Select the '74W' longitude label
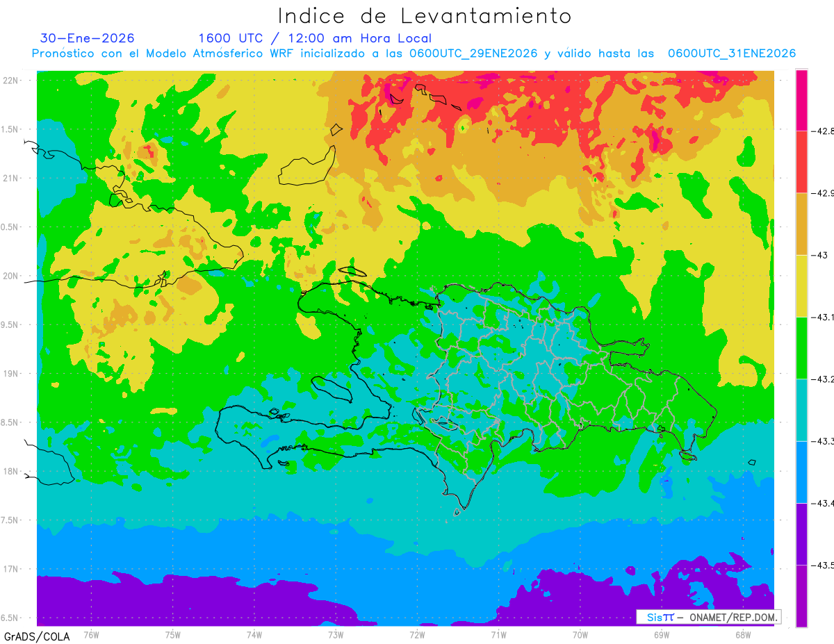The image size is (834, 644). coord(254,634)
